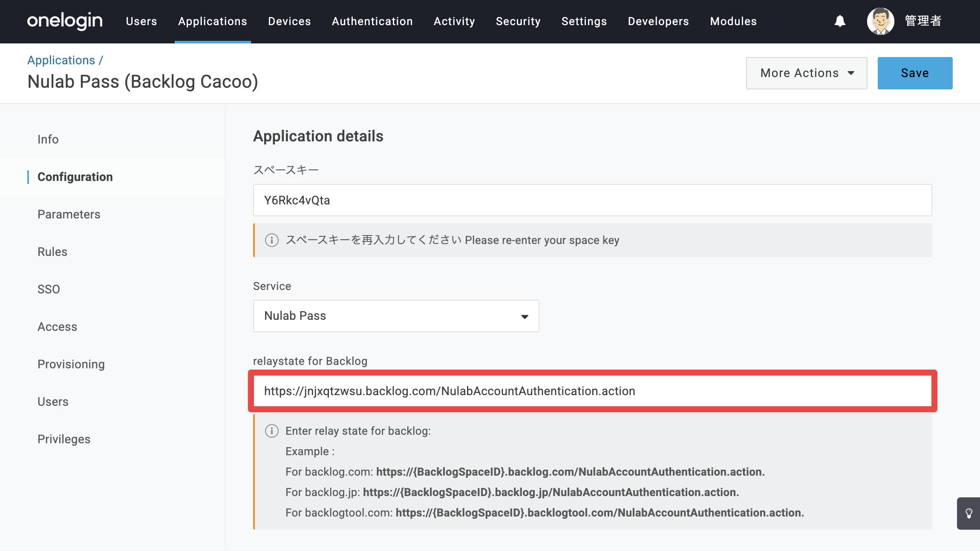Open the Developers top menu
Image resolution: width=980 pixels, height=551 pixels.
658,21
